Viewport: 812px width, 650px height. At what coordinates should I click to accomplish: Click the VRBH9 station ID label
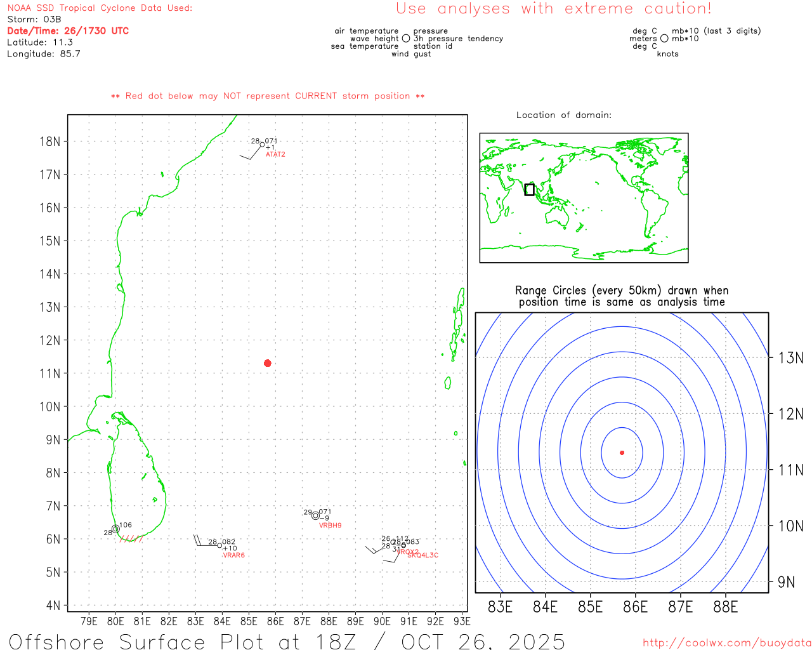[x=330, y=526]
